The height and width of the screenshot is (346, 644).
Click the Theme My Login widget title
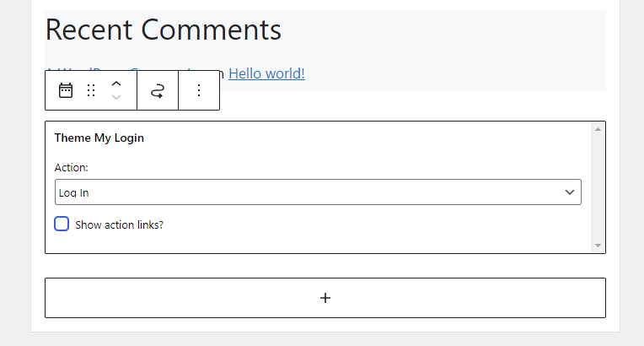pos(99,138)
